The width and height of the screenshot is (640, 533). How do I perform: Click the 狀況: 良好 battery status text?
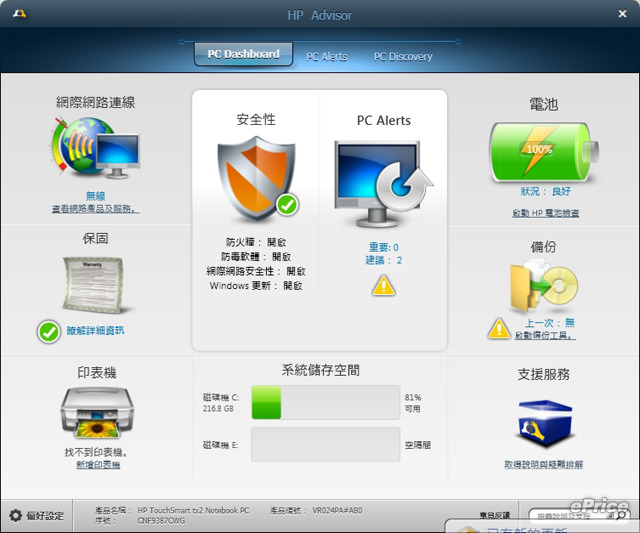[x=545, y=191]
